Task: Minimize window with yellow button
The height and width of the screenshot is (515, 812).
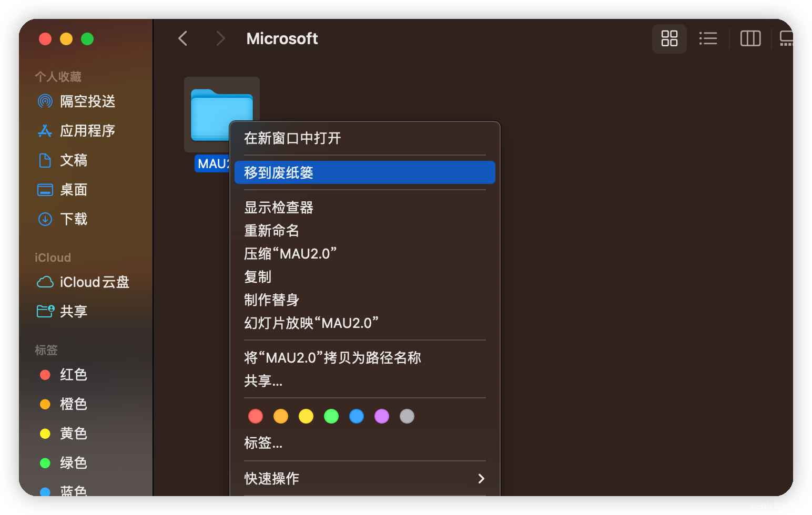Action: [66, 39]
